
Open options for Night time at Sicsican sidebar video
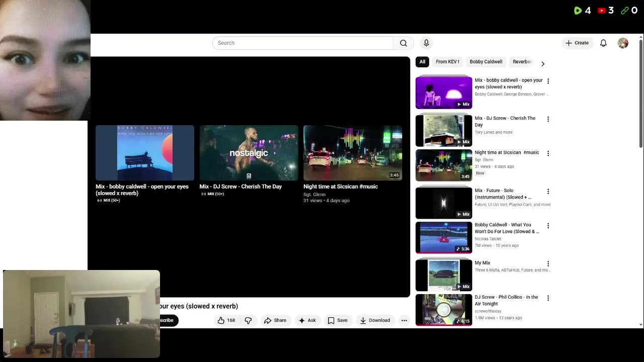pos(548,153)
